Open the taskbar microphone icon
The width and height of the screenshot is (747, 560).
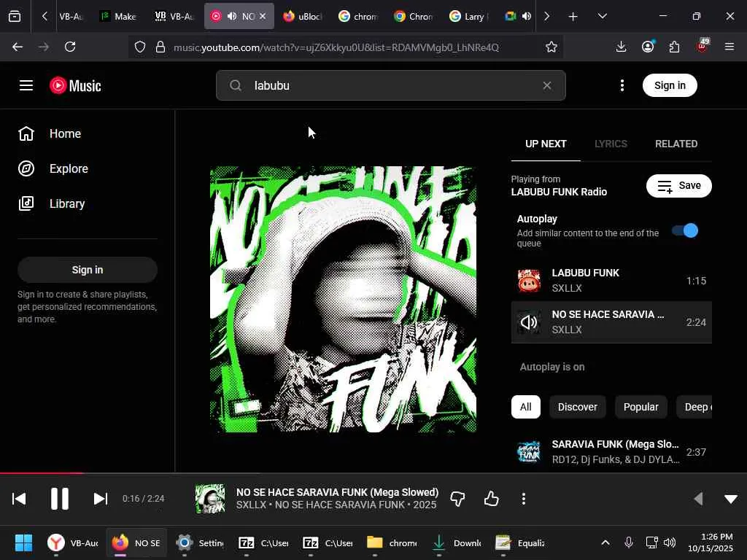click(629, 542)
